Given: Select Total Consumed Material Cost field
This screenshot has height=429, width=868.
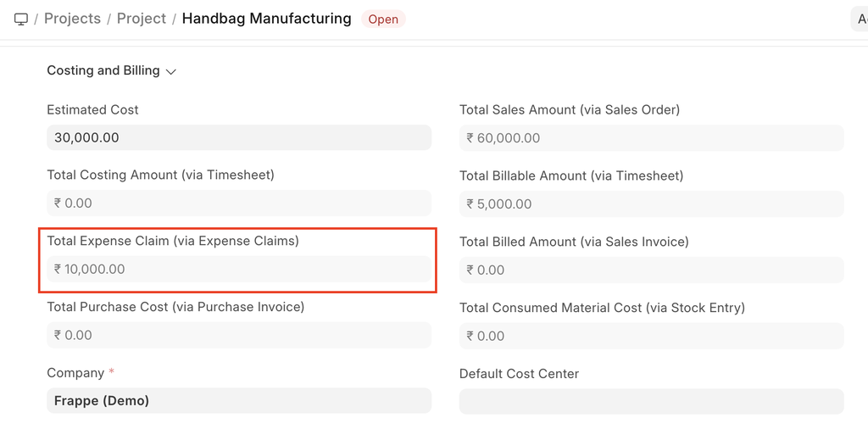Looking at the screenshot, I should click(651, 337).
